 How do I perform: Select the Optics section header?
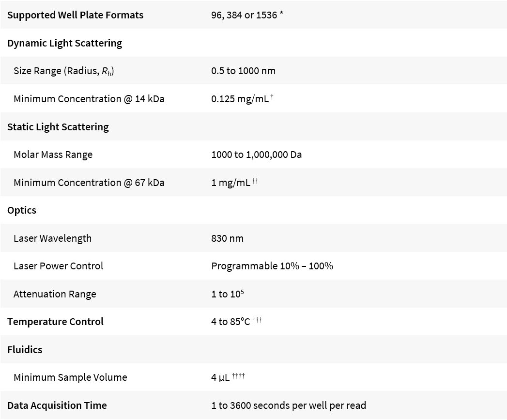coord(22,210)
